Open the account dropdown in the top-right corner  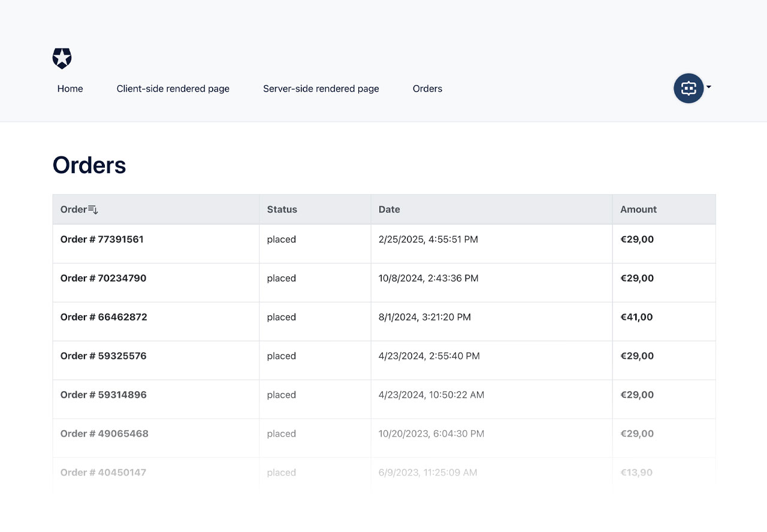pos(692,88)
